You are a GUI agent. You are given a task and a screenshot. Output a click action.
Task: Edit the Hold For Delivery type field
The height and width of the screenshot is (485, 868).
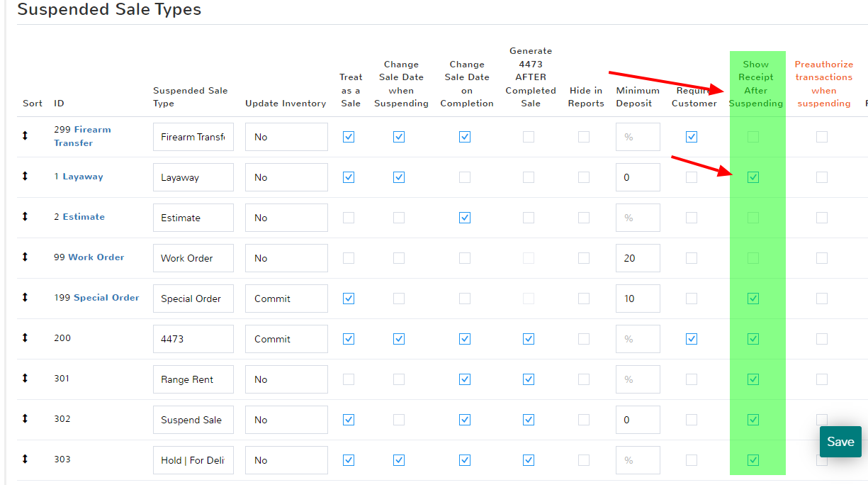[193, 460]
